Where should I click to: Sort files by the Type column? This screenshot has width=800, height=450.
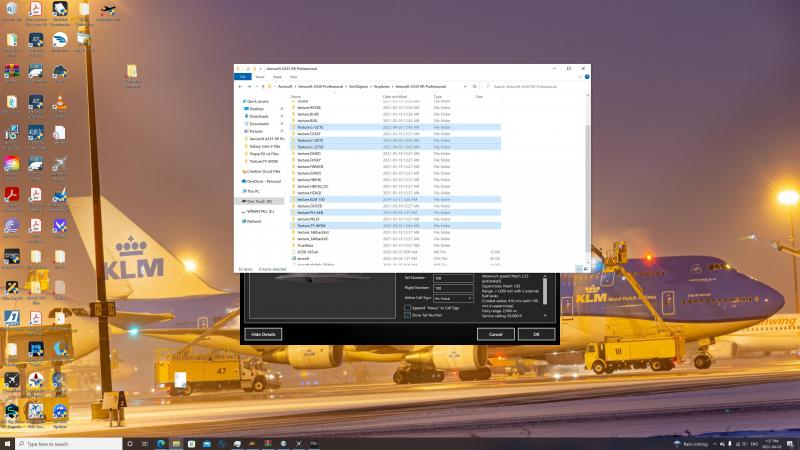[438, 96]
